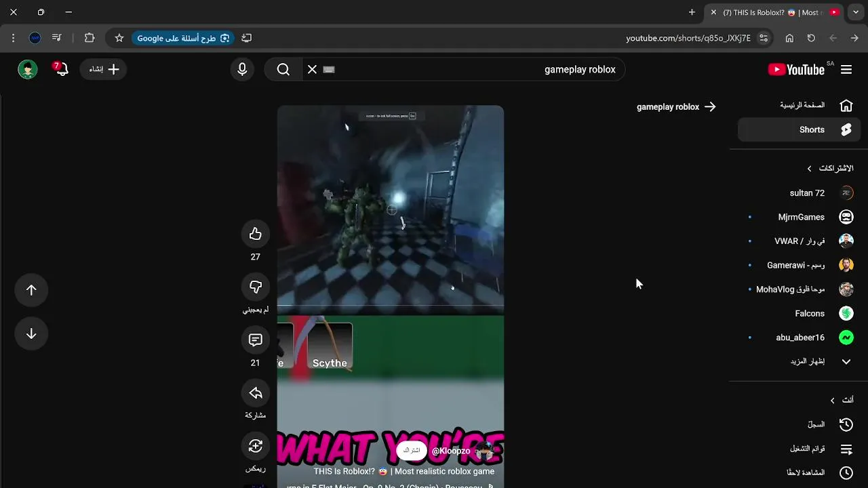Open the @Kloopzo channel name
Screen dimensions: 868x488
(x=451, y=451)
